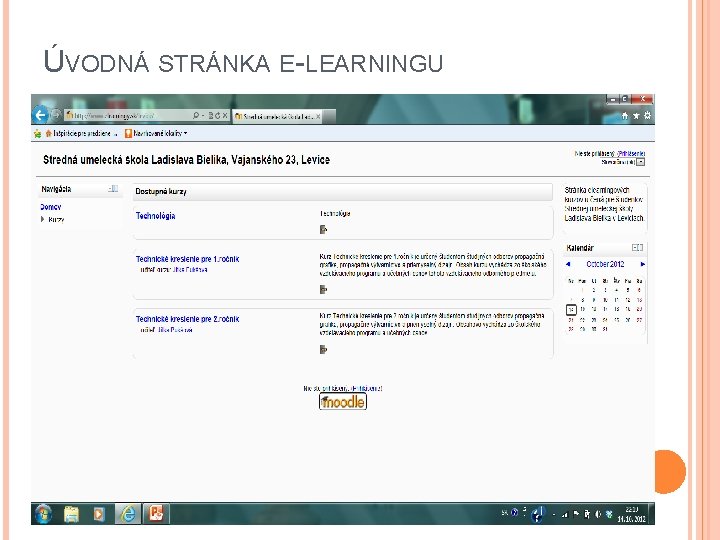
Task: Click the browser Forward arrow button
Action: [56, 114]
